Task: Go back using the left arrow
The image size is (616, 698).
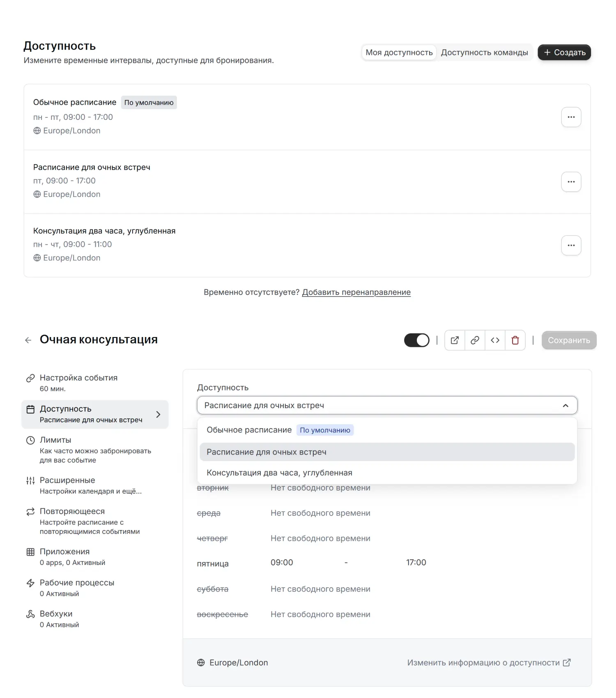Action: click(x=28, y=340)
